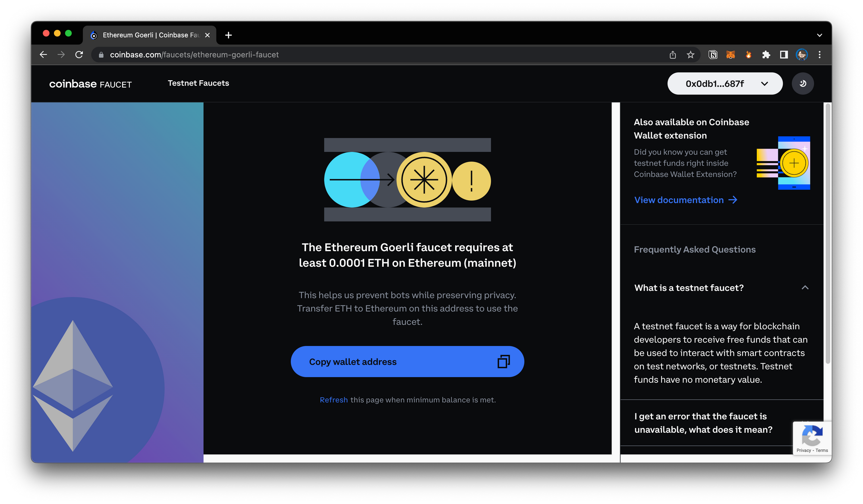
Task: Click the copy icon in wallet button
Action: (x=504, y=362)
